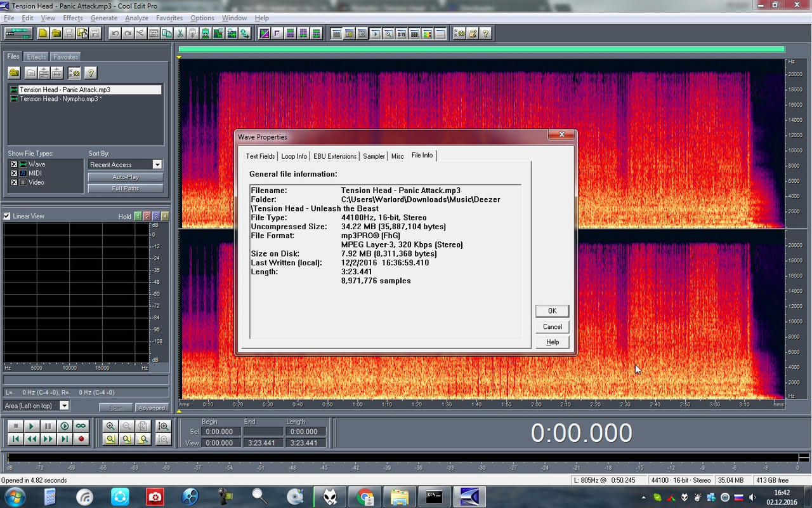Viewport: 812px width, 508px height.
Task: Toggle Hold button 4 (yellow)
Action: [x=165, y=217]
